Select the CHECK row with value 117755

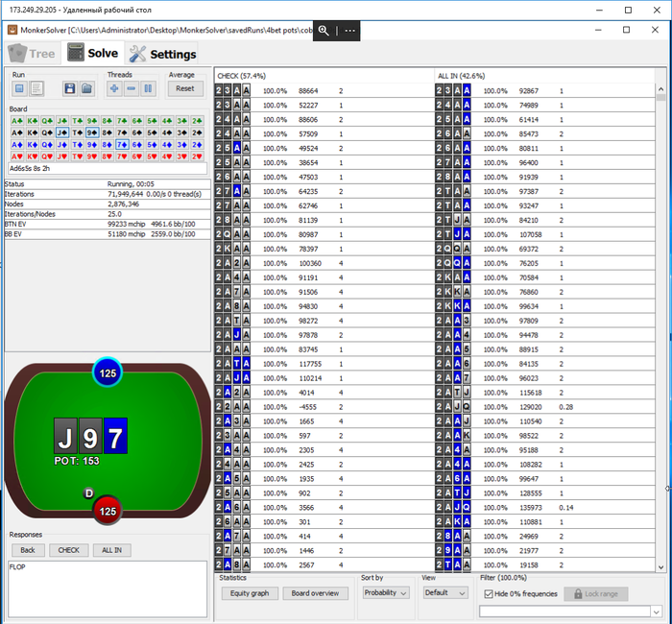pyautogui.click(x=324, y=364)
